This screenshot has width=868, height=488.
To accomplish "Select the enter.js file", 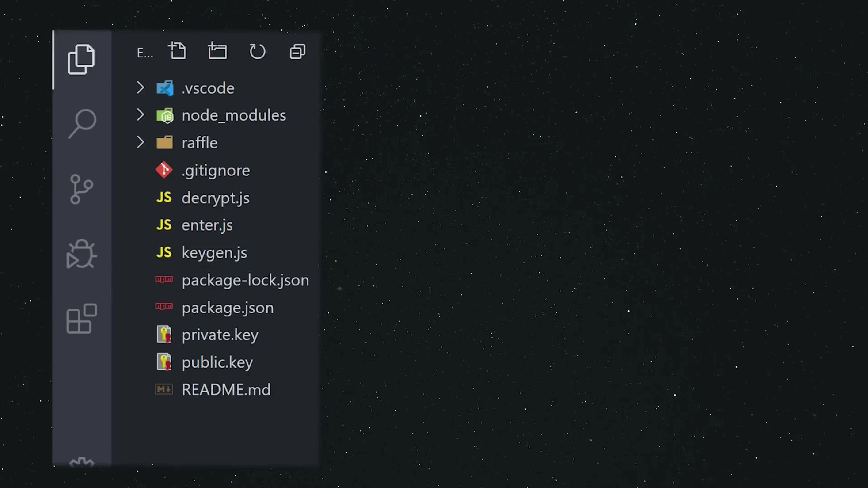I will pos(207,225).
